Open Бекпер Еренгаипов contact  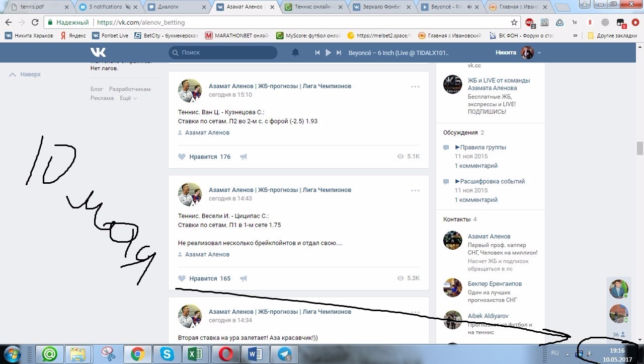point(495,284)
